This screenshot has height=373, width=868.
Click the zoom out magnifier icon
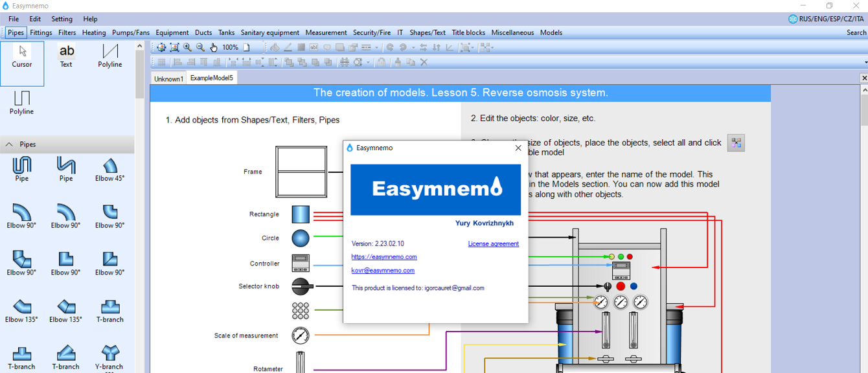(200, 47)
